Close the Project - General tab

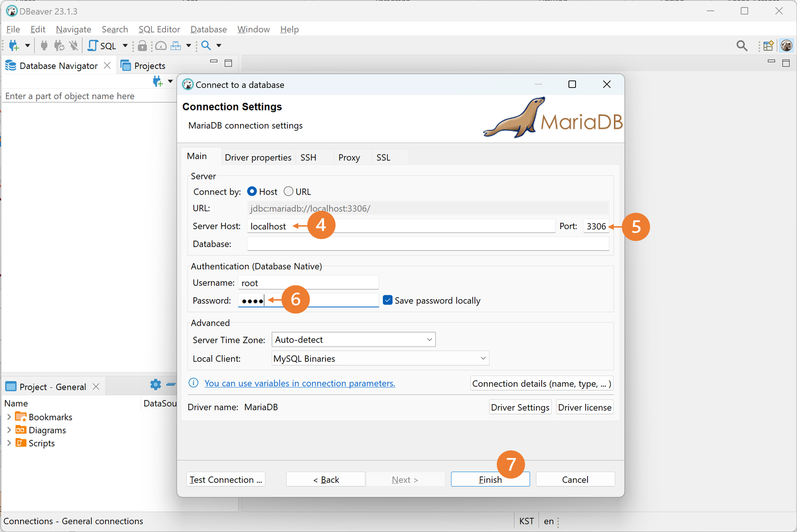(96, 386)
